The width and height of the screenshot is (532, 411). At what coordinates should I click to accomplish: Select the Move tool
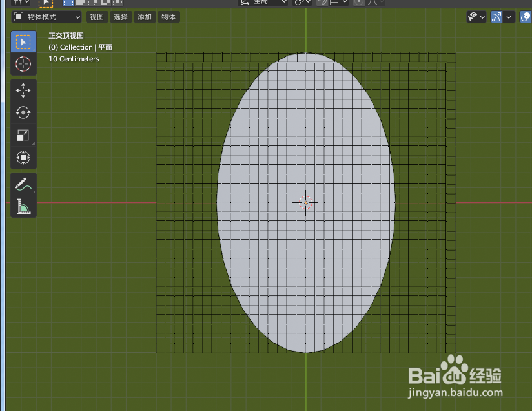23,90
